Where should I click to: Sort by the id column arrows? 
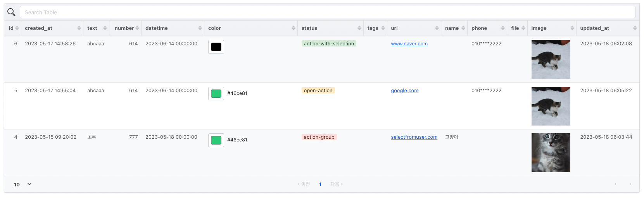click(x=17, y=28)
